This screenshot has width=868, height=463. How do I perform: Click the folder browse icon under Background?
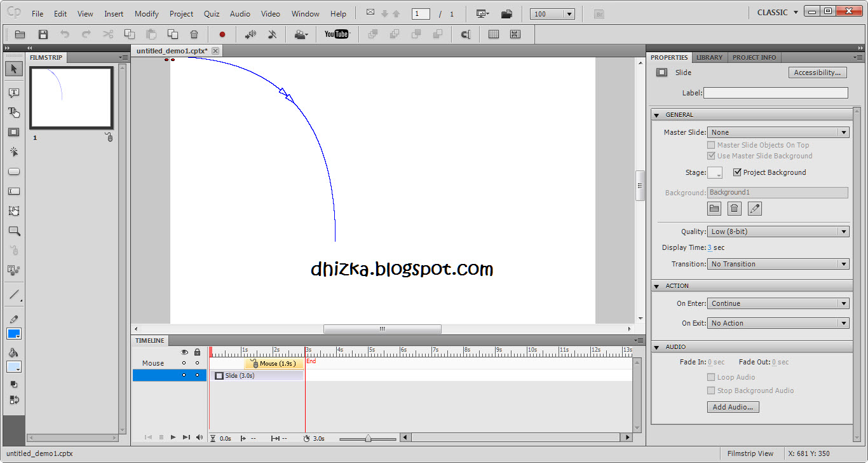click(x=715, y=208)
